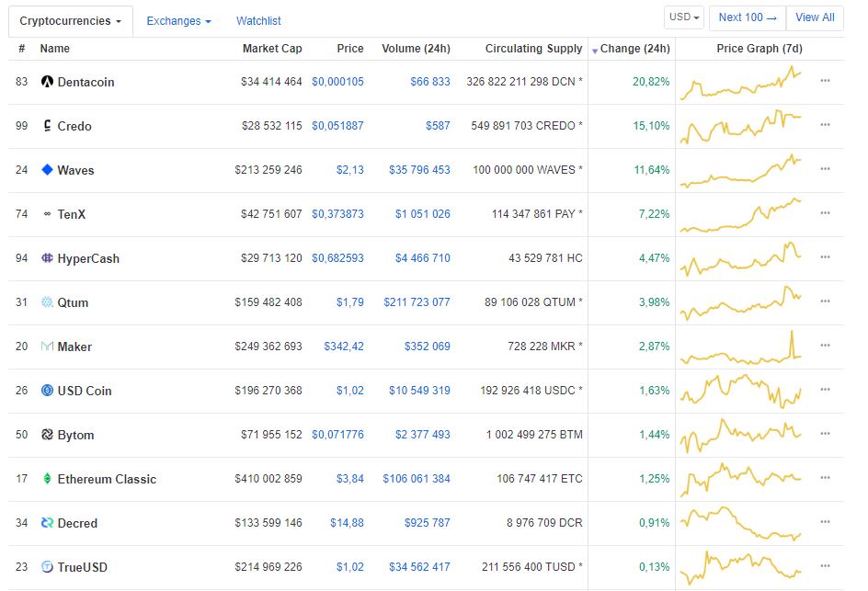
Task: Open Qtum volume link $211 723 077
Action: pyautogui.click(x=417, y=302)
